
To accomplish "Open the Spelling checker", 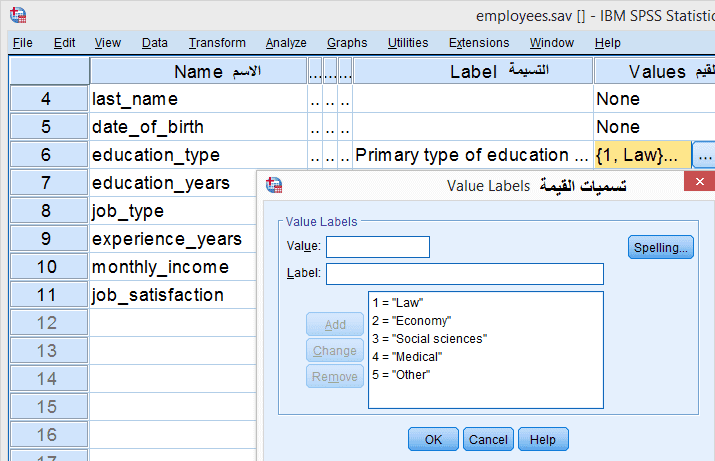I will click(661, 248).
